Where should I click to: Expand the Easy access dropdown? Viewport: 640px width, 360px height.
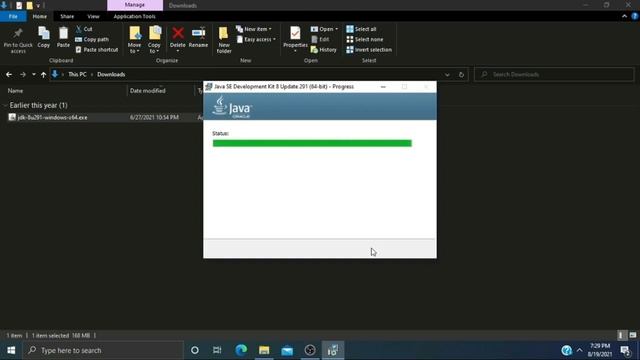pos(256,39)
